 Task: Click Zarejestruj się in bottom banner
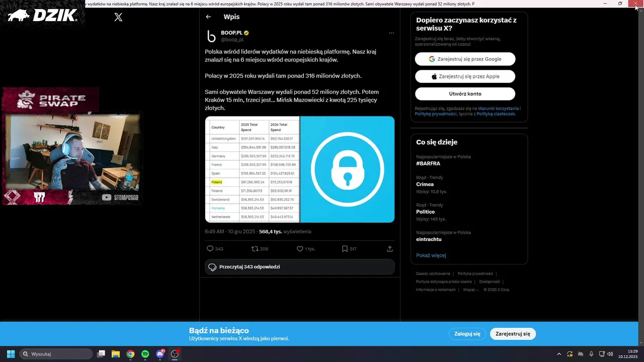tap(513, 334)
